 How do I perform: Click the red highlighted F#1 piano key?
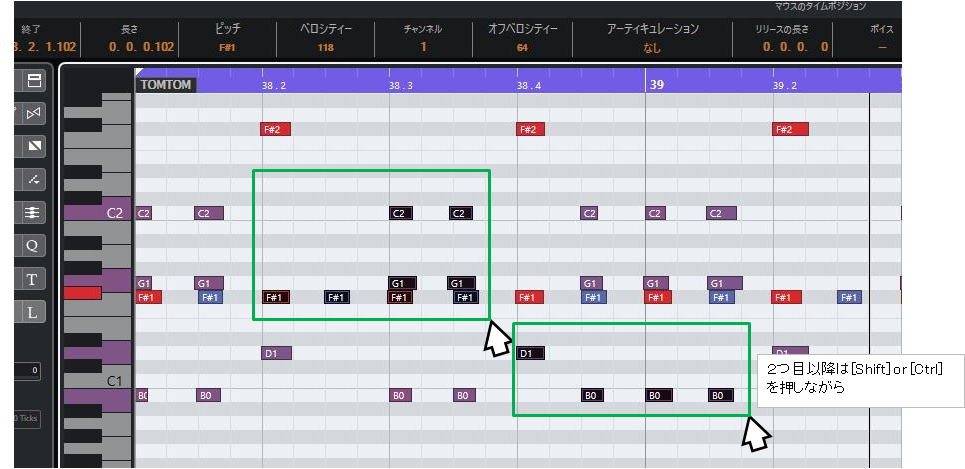tap(82, 293)
